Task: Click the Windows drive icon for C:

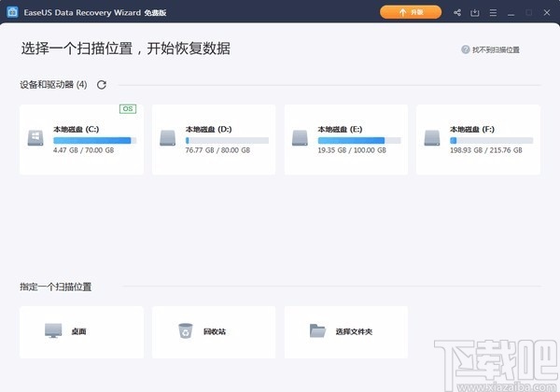Action: point(35,138)
